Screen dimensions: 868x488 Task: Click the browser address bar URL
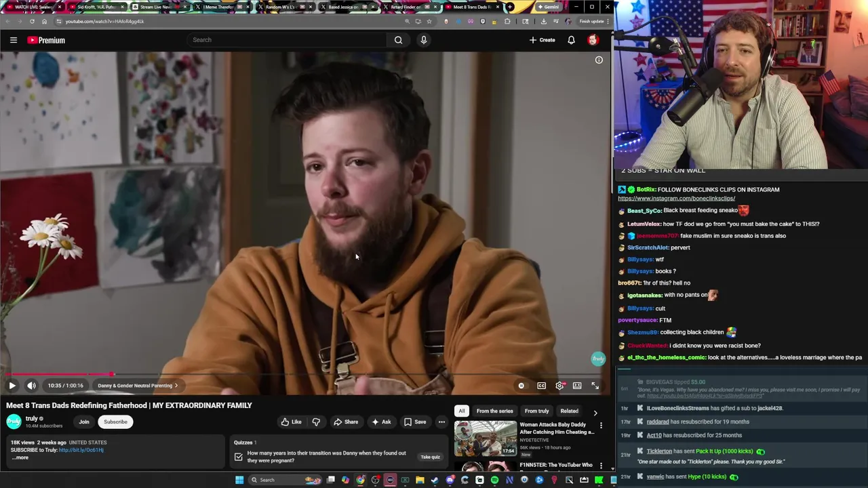[x=104, y=21]
